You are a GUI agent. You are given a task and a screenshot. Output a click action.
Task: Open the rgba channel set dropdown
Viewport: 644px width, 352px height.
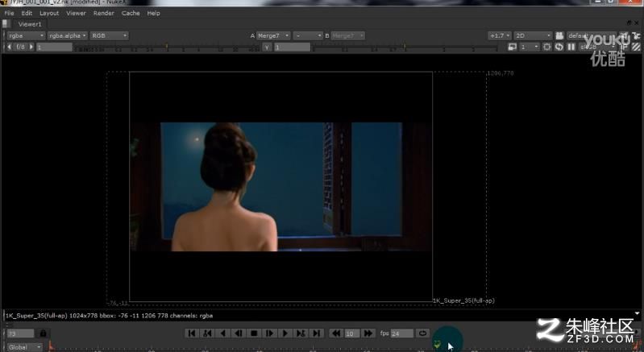click(x=26, y=35)
